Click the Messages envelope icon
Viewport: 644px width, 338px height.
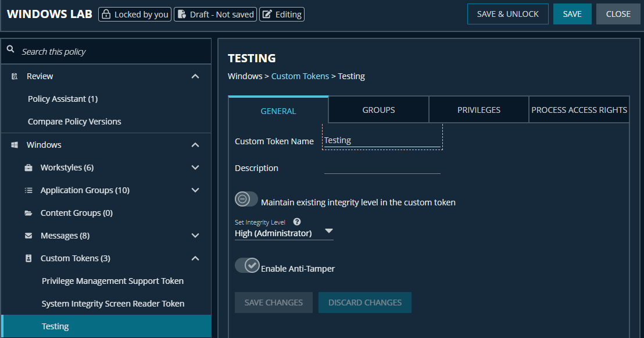pos(28,235)
